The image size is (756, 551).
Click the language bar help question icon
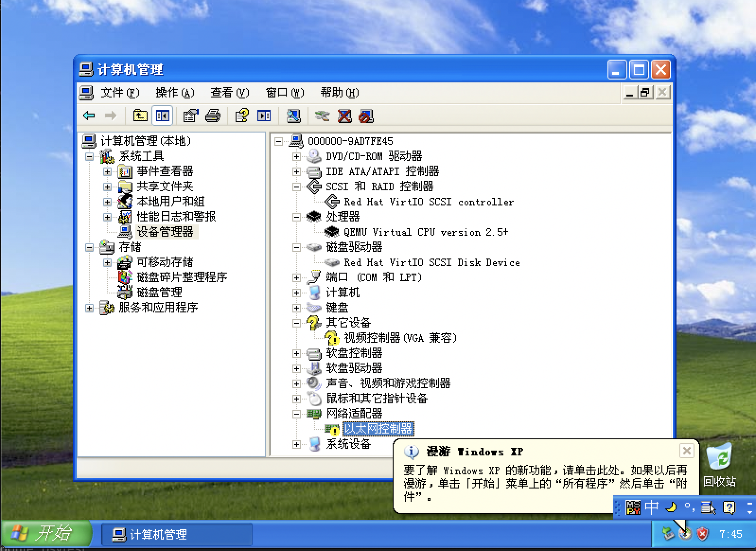(730, 507)
